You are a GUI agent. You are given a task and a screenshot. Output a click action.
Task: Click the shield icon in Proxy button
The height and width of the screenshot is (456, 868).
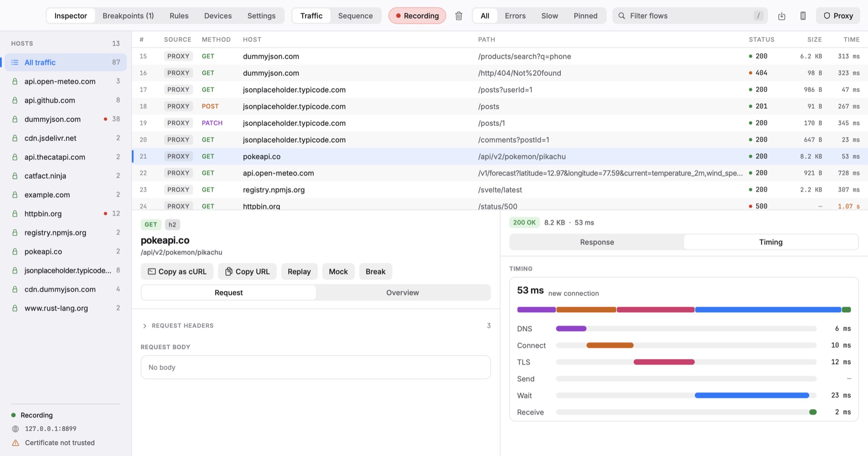(827, 16)
